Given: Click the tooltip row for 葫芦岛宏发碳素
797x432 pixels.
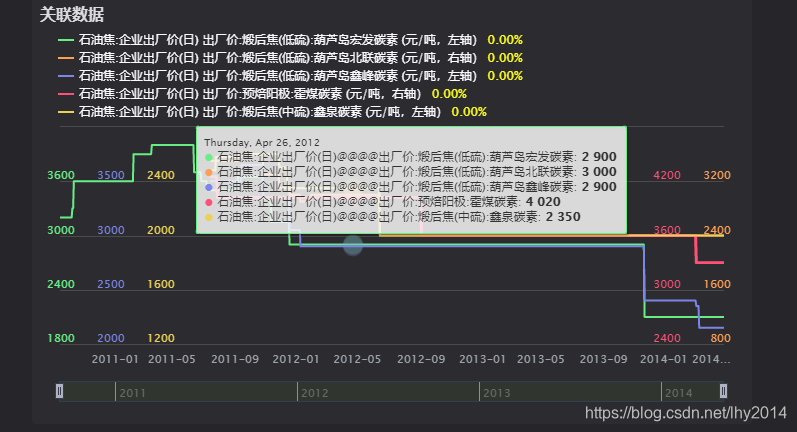Looking at the screenshot, I should tap(411, 157).
